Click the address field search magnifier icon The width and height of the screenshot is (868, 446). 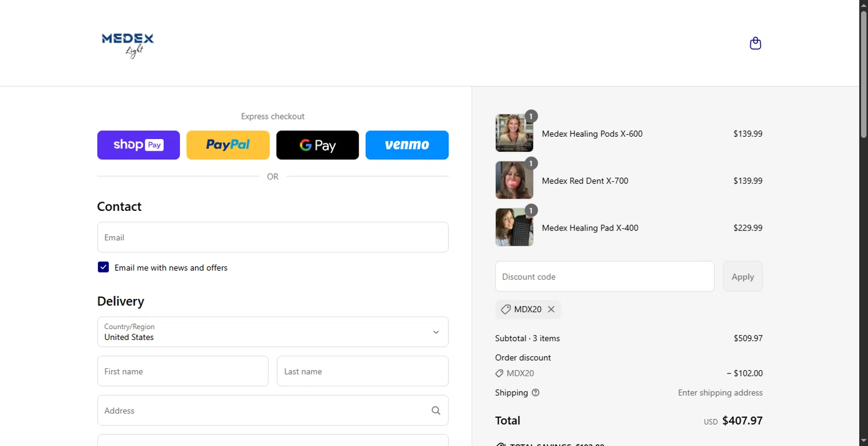pos(436,411)
